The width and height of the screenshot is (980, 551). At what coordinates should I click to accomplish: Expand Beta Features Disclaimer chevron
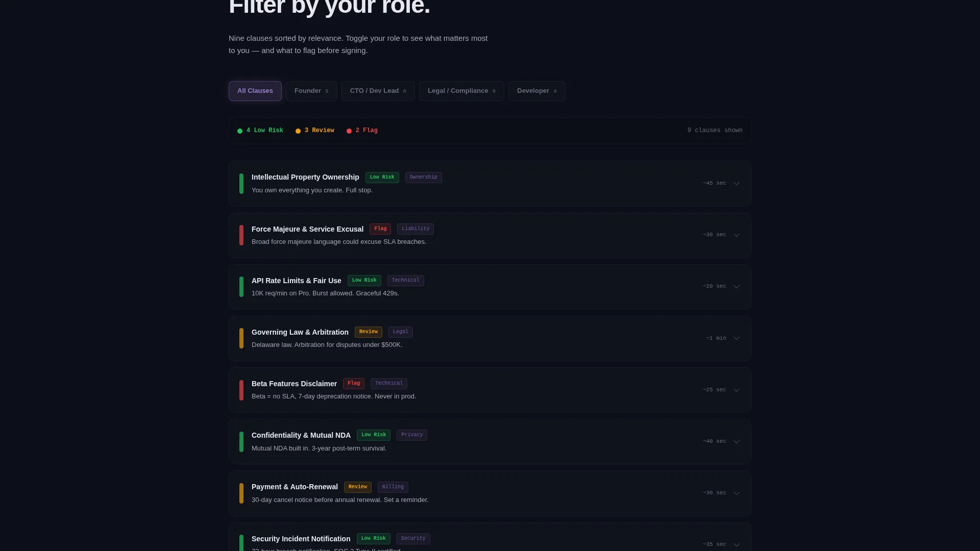[737, 390]
